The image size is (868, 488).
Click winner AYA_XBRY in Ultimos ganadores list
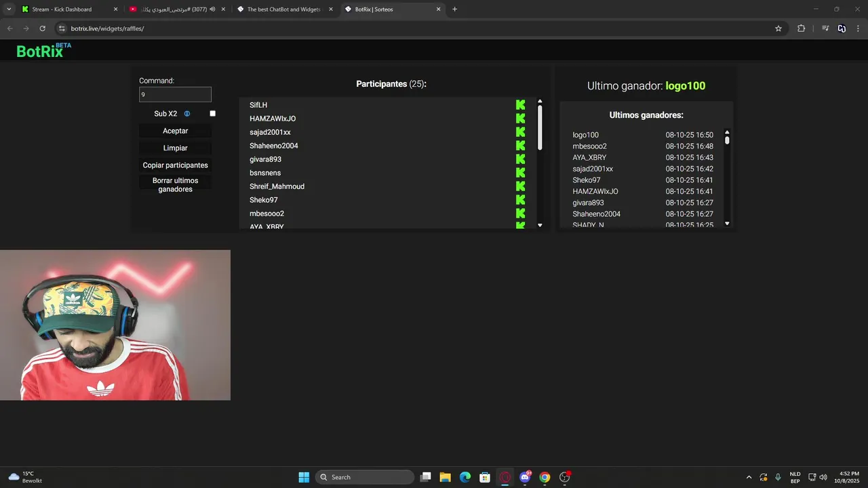click(589, 157)
